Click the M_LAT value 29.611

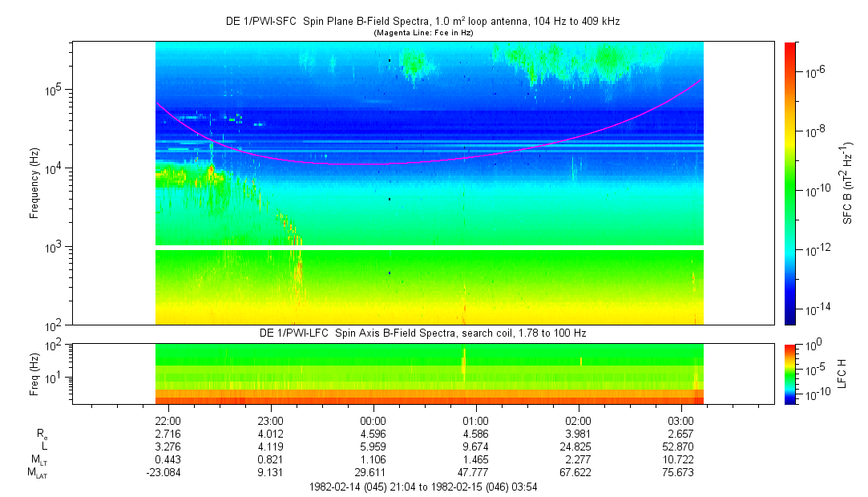point(373,473)
